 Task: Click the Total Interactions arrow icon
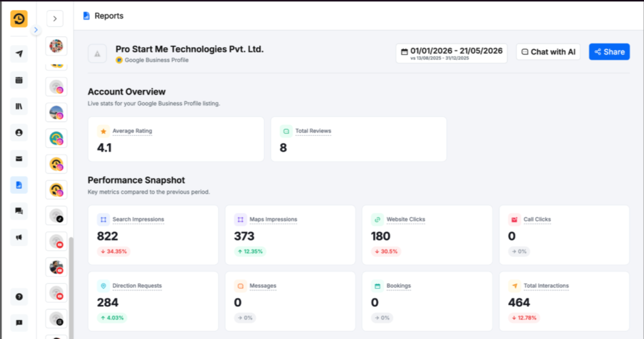click(514, 286)
